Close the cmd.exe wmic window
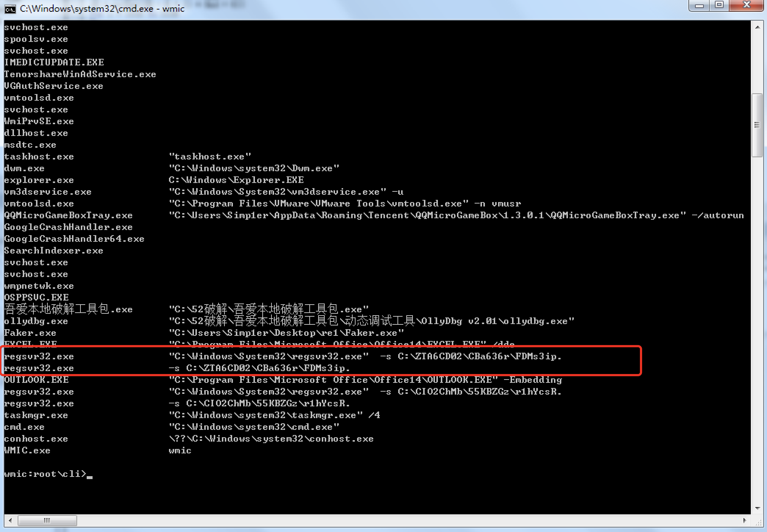The image size is (767, 532). pyautogui.click(x=746, y=6)
